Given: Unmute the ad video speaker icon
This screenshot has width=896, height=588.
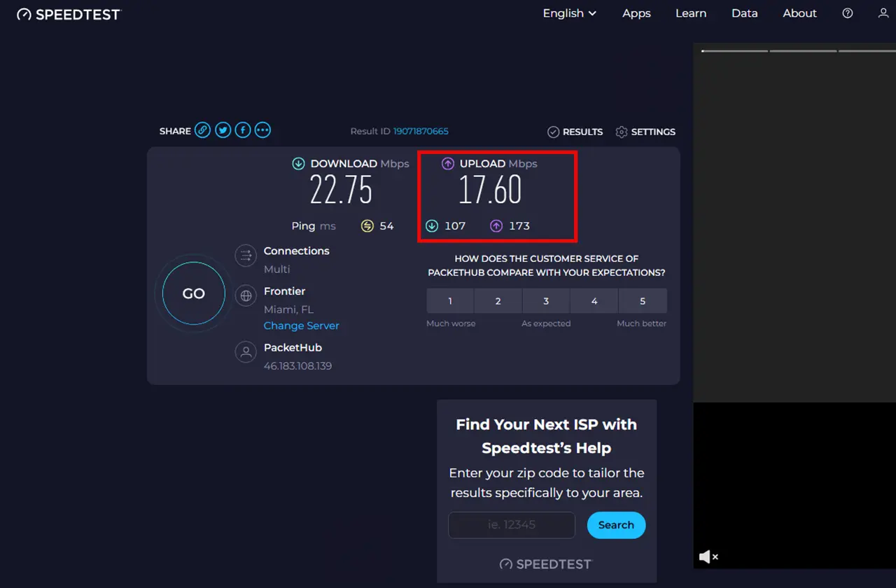Looking at the screenshot, I should [708, 556].
